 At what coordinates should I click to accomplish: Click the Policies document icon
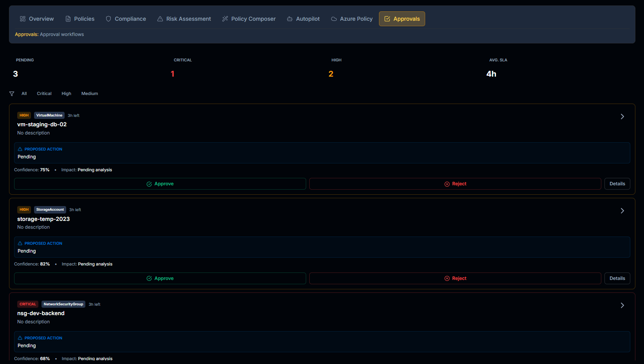pyautogui.click(x=68, y=19)
